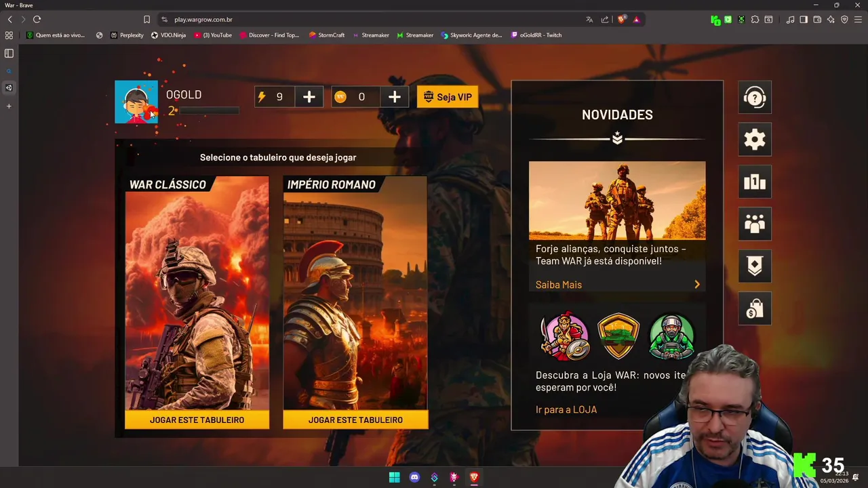Screen dimensions: 868x488
Task: Toggle the browser sidebar panel icon
Action: [x=804, y=20]
